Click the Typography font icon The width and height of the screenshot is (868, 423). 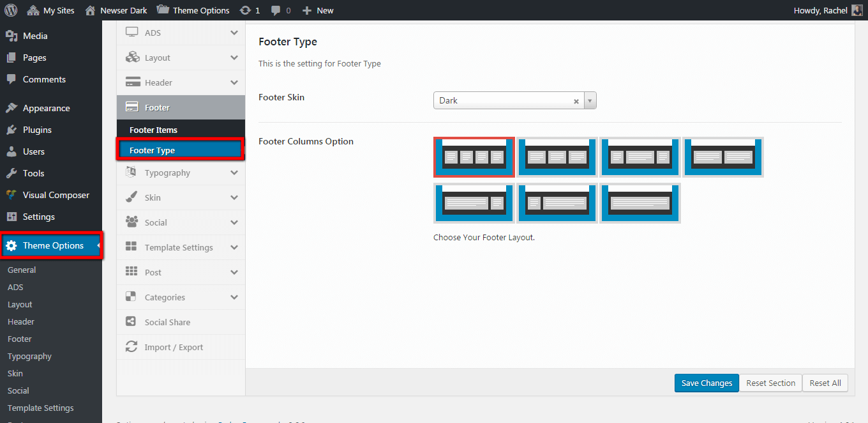[132, 173]
